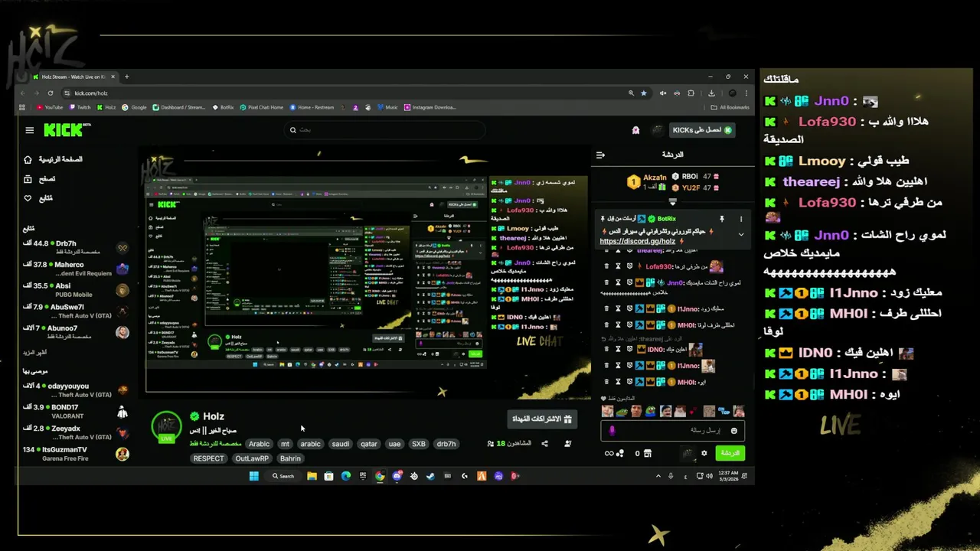This screenshot has width=980, height=551.
Task: Open the All Bookmarks folder
Action: pyautogui.click(x=730, y=107)
